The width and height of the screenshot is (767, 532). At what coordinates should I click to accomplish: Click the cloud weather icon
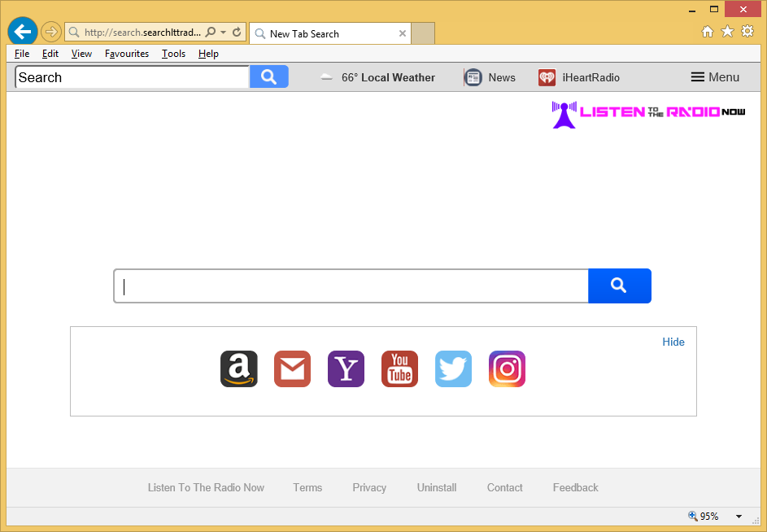(x=326, y=77)
